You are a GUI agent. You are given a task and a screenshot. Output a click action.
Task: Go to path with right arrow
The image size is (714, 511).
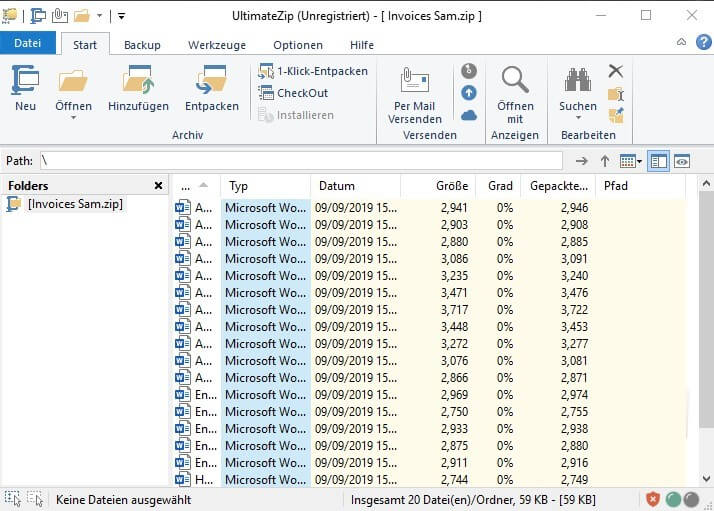coord(581,161)
